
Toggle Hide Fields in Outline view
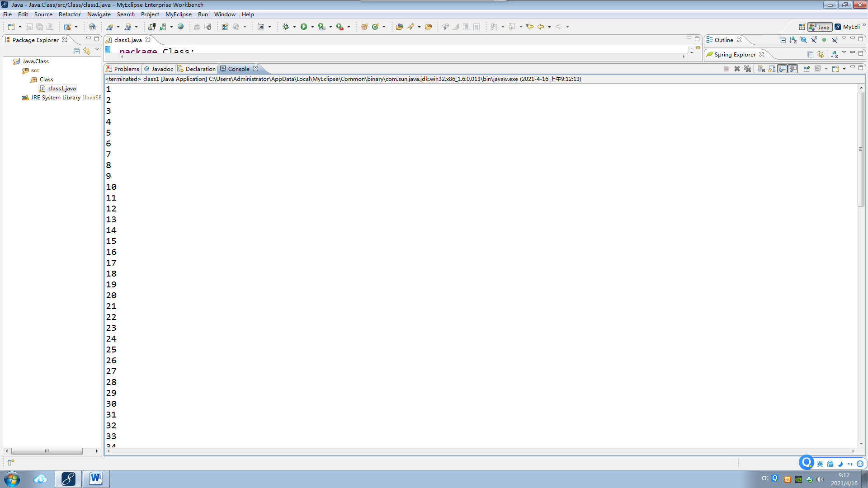pos(803,40)
